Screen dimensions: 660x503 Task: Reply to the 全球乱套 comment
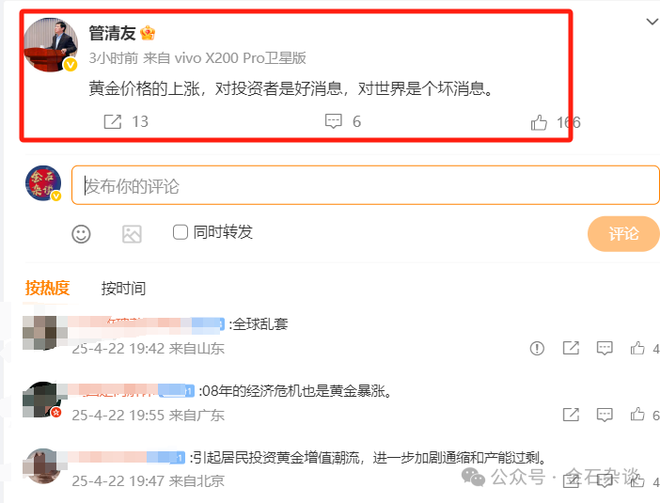coord(604,348)
